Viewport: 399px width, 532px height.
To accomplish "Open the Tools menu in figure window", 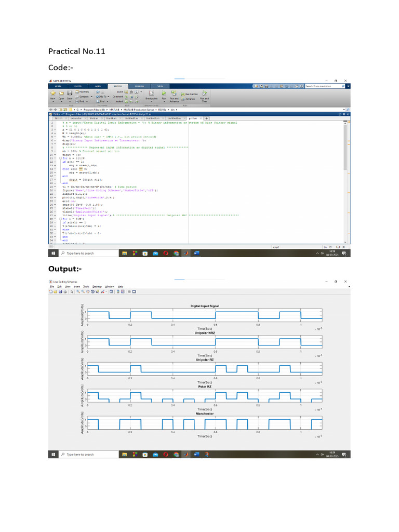I will tap(86, 286).
